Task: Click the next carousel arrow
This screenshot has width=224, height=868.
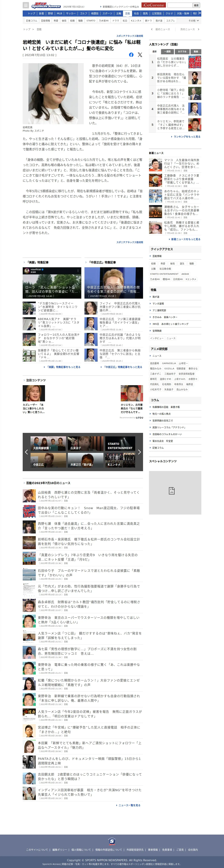Action: 139,452
